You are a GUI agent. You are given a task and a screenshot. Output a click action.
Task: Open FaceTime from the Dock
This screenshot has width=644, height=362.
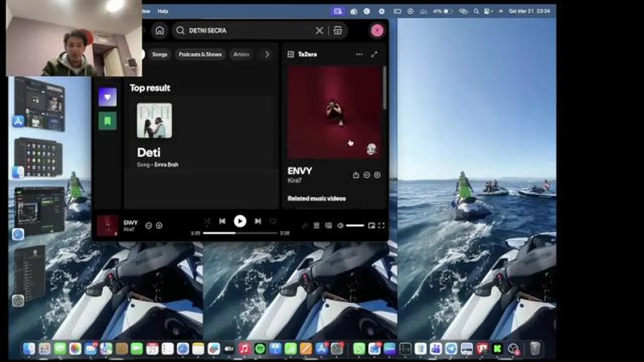pyautogui.click(x=137, y=348)
